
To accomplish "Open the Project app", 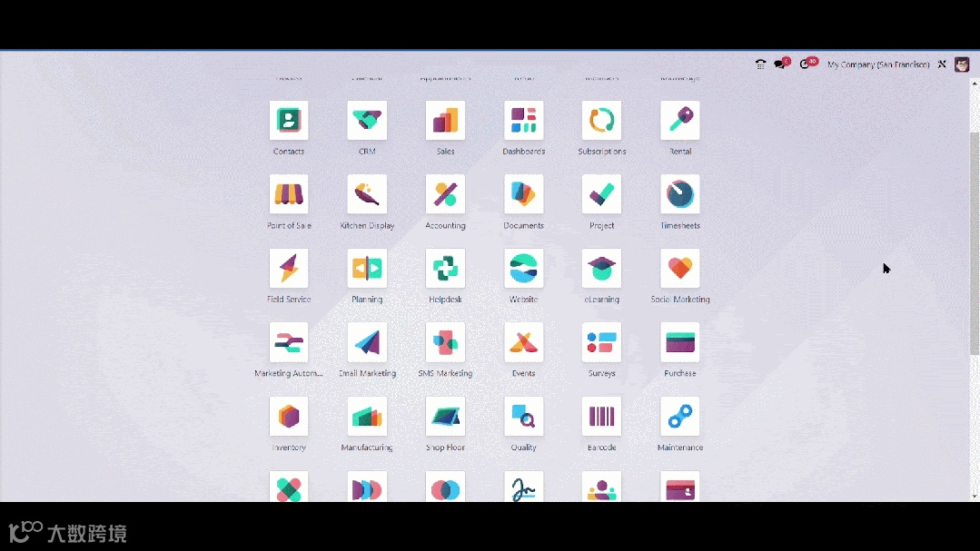I will point(602,194).
